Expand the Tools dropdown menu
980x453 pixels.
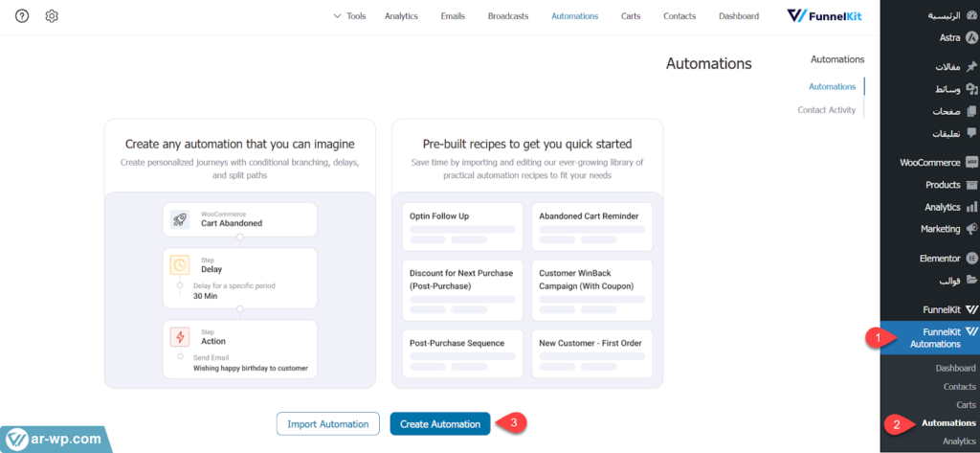pos(349,16)
